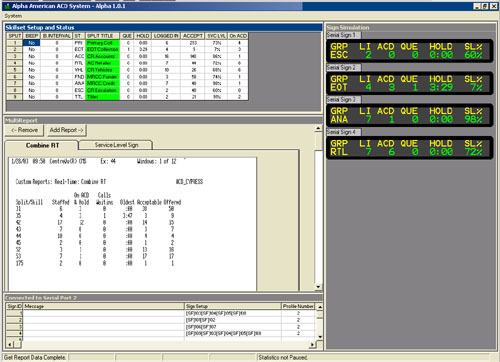Click the sign table scroll up arrow

point(320,307)
